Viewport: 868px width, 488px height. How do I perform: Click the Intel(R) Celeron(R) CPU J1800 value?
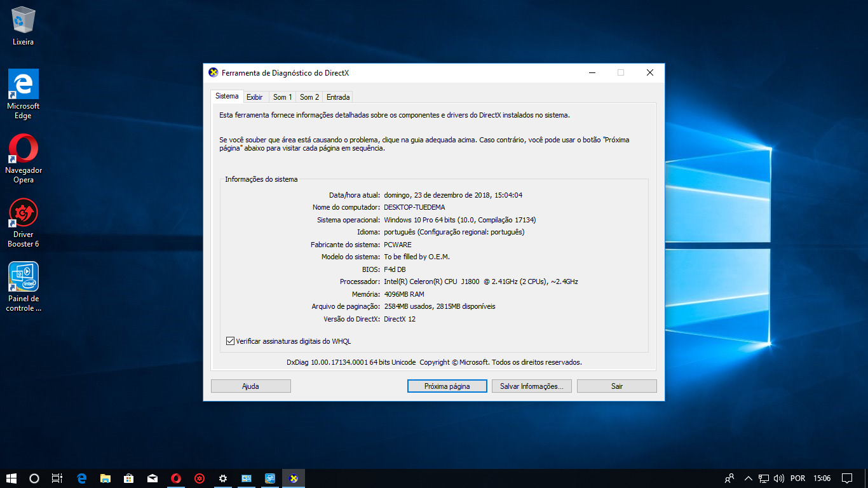(x=481, y=281)
